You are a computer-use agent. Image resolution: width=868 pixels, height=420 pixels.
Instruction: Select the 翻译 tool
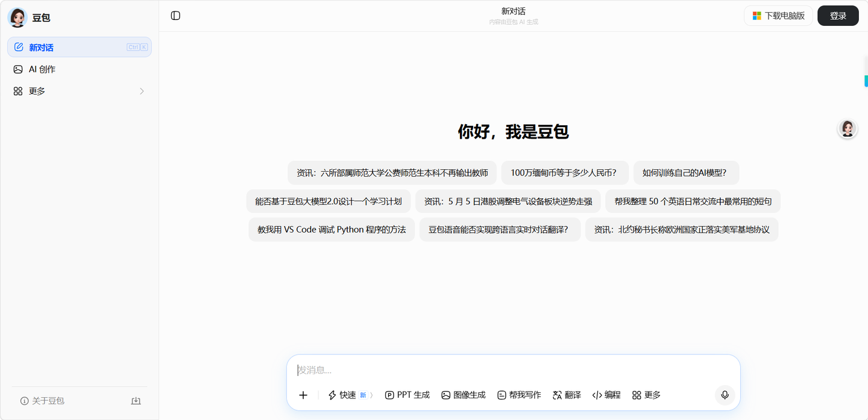tap(567, 395)
